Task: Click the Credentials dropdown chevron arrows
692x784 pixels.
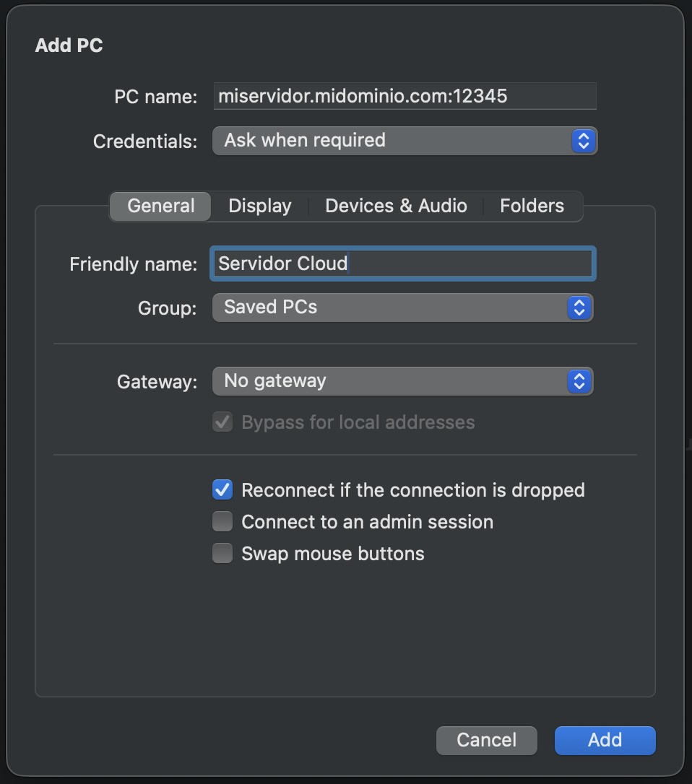Action: 582,141
